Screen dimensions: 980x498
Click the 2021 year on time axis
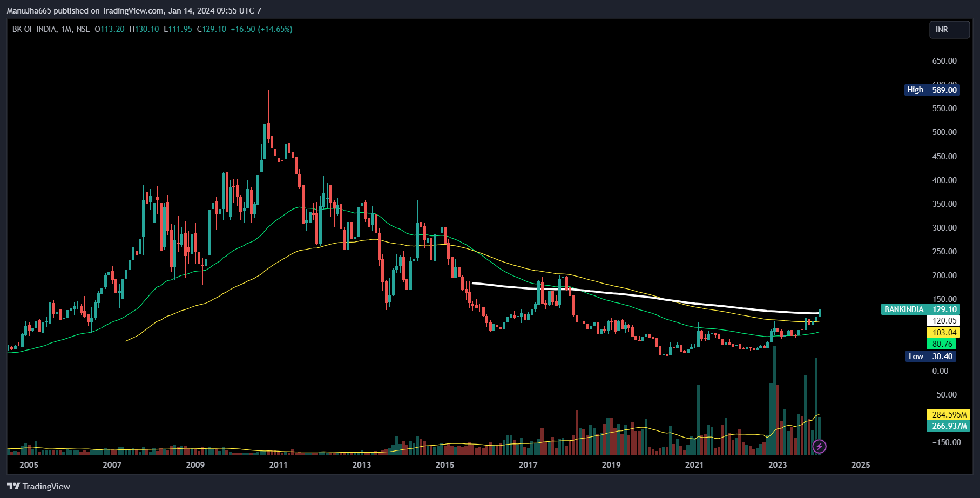coord(694,465)
